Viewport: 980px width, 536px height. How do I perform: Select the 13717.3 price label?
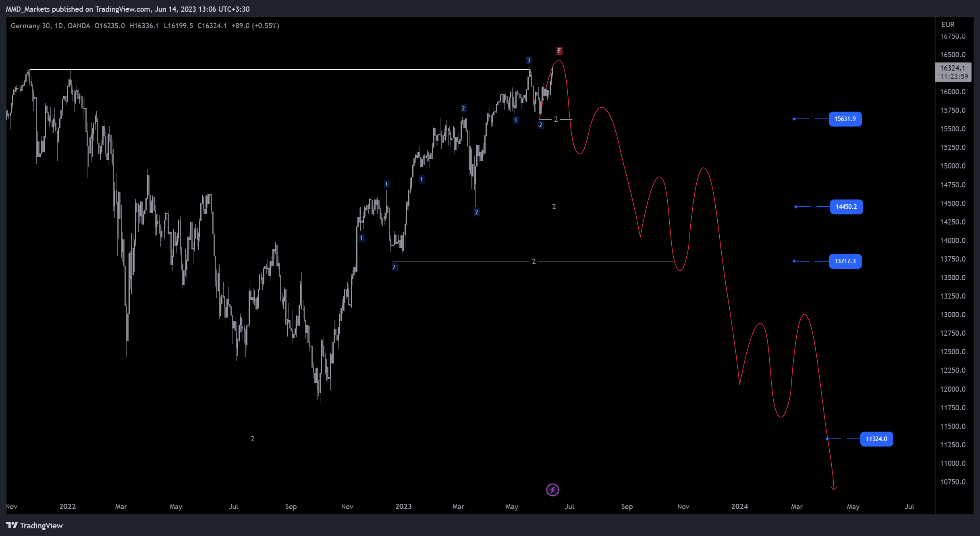(x=845, y=261)
